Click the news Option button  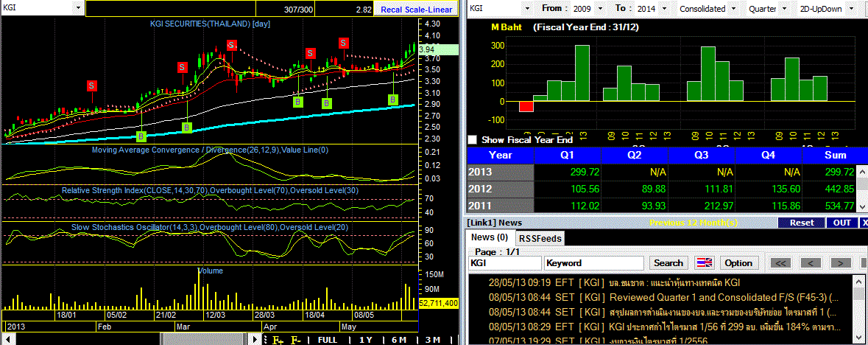tap(738, 263)
